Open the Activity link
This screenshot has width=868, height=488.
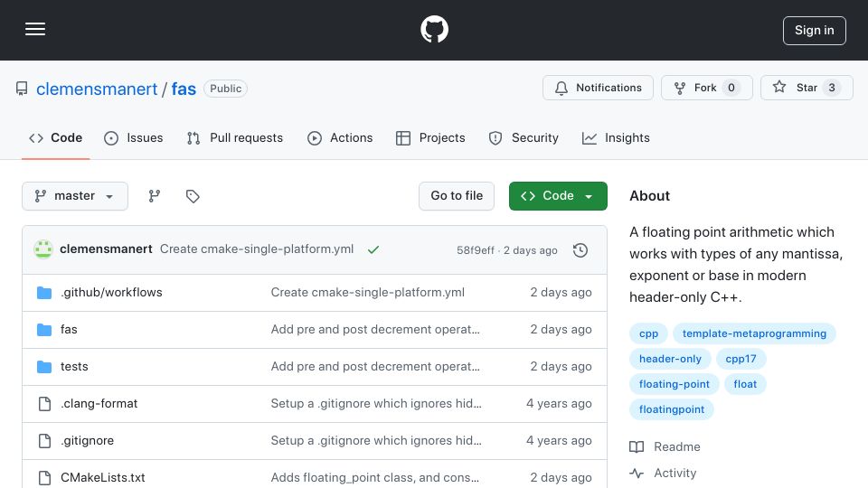click(x=663, y=473)
